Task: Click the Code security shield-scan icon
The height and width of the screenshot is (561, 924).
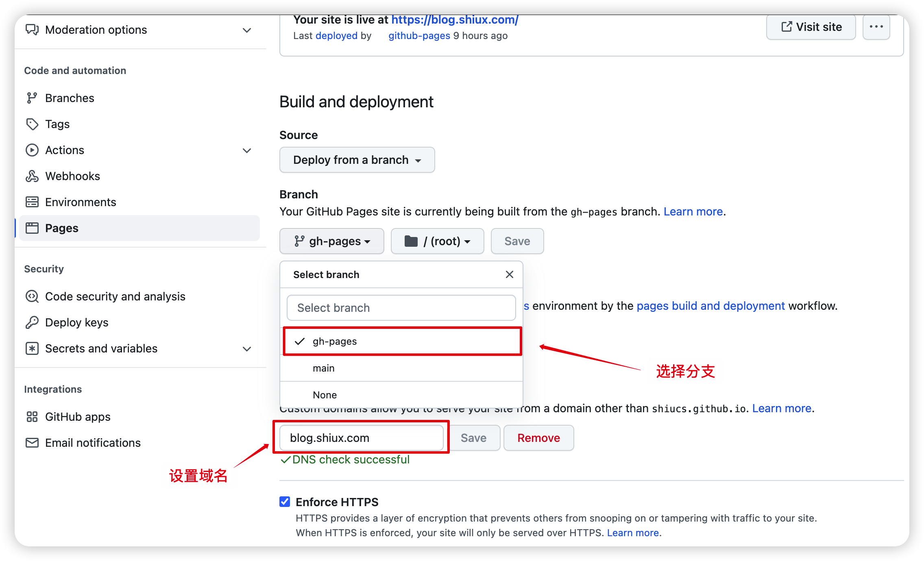Action: 32,296
